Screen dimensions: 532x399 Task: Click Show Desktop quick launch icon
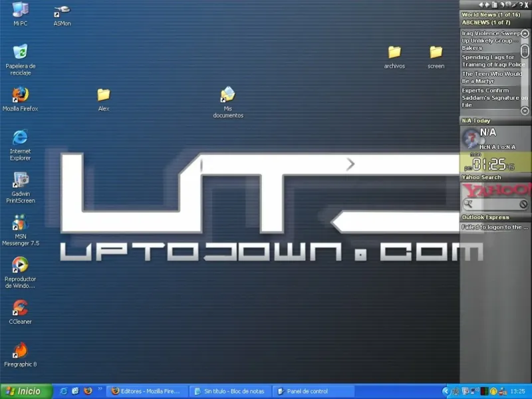(x=75, y=391)
